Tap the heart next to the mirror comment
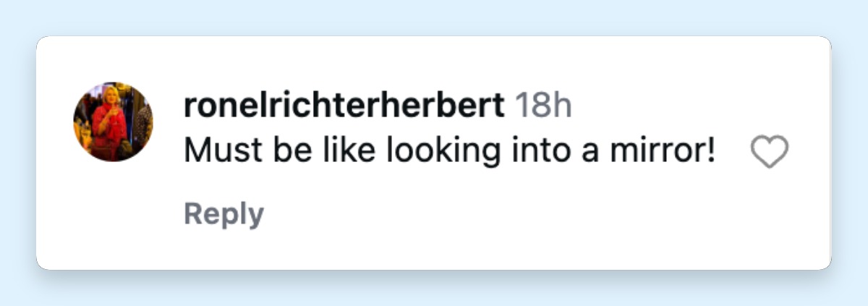 tap(769, 153)
